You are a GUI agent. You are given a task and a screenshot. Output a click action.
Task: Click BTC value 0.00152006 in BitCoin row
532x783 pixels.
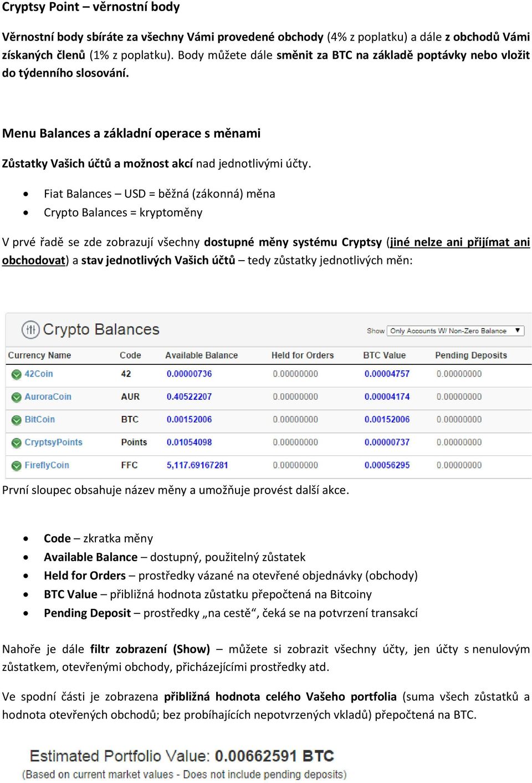point(387,419)
